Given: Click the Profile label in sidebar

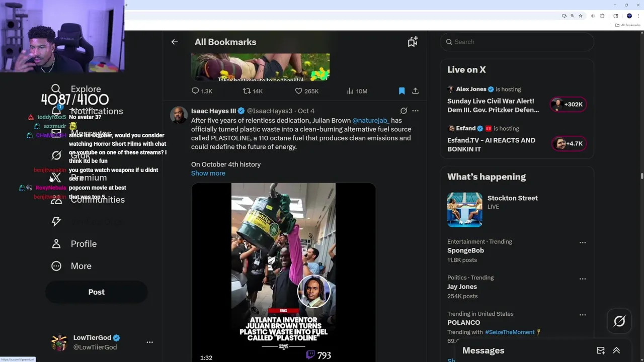Looking at the screenshot, I should point(84,244).
